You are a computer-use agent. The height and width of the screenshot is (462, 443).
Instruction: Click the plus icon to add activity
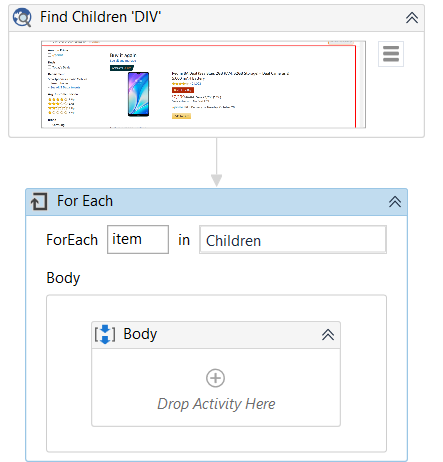coord(215,378)
